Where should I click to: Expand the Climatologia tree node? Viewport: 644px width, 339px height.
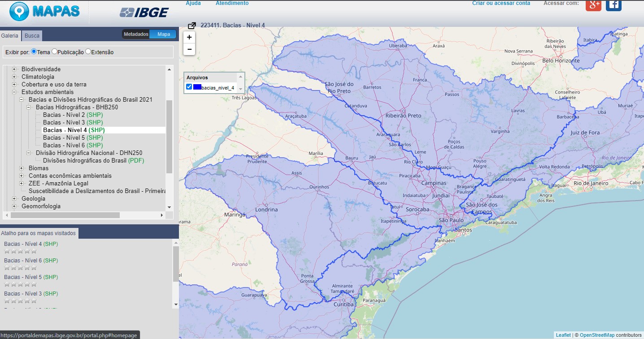click(14, 77)
